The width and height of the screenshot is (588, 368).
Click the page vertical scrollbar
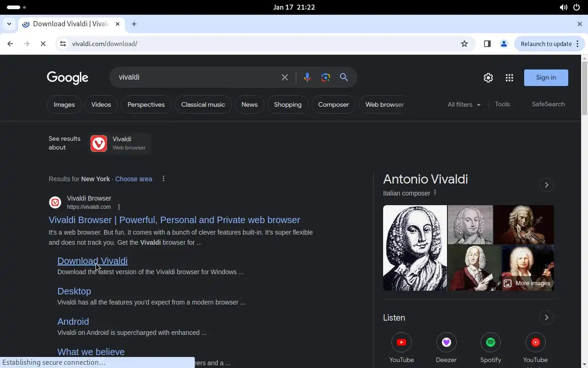[584, 89]
